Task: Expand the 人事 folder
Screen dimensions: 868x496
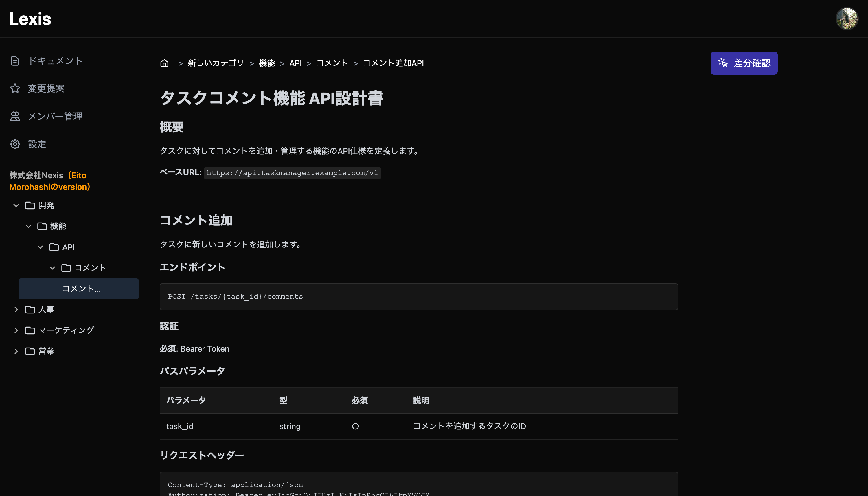Action: coord(16,309)
